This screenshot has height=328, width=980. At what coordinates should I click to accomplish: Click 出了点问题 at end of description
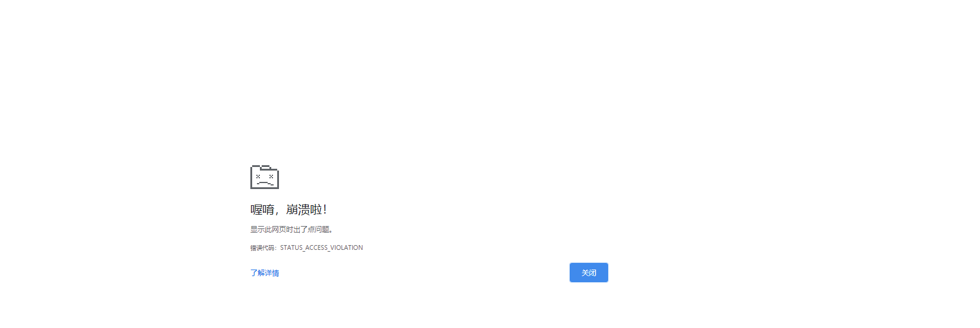click(x=311, y=230)
